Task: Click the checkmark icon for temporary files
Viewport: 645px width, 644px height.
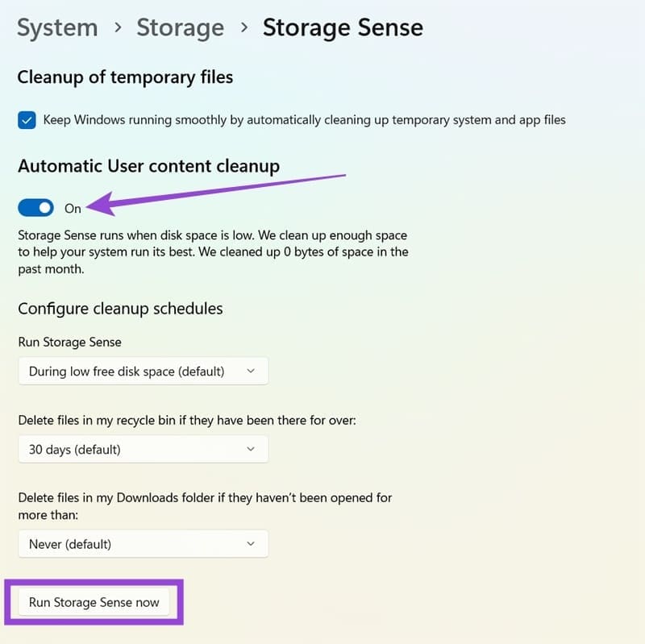Action: coord(27,120)
